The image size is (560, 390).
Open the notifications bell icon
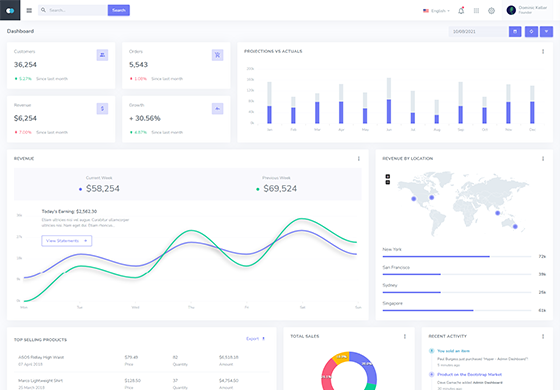[x=461, y=11]
